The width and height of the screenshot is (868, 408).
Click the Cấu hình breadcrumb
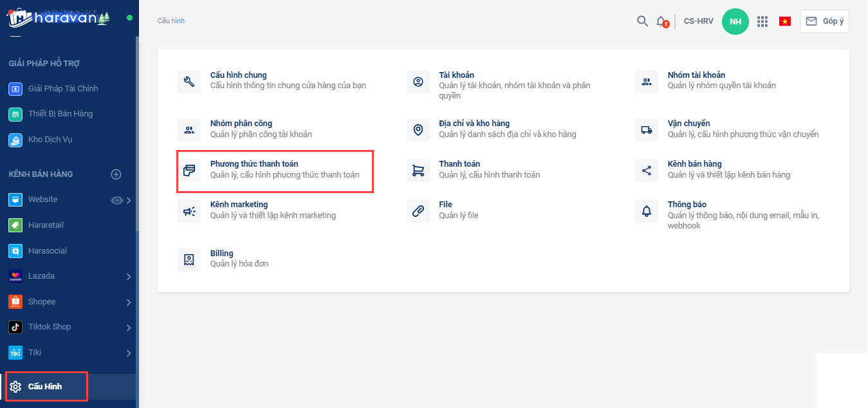pyautogui.click(x=171, y=21)
